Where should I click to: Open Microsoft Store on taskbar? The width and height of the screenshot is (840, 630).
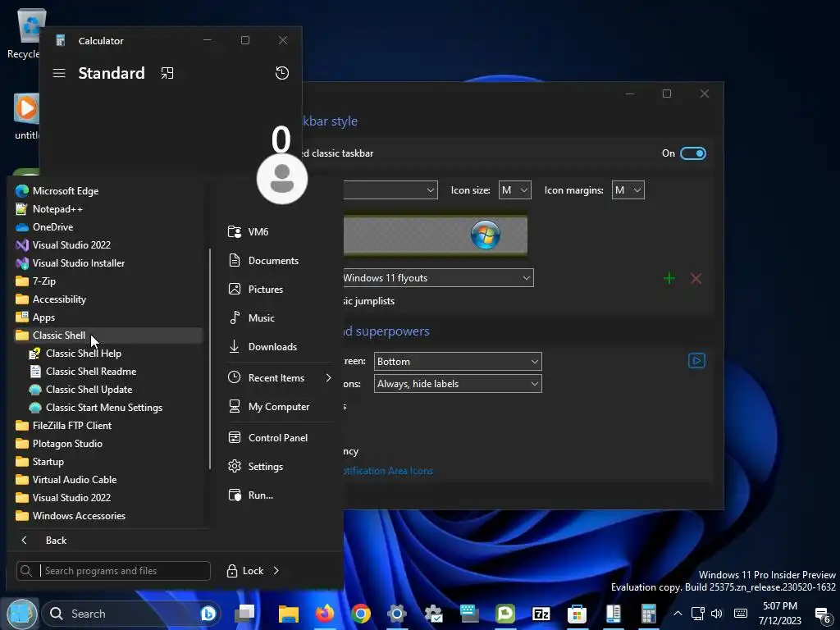pyautogui.click(x=577, y=614)
